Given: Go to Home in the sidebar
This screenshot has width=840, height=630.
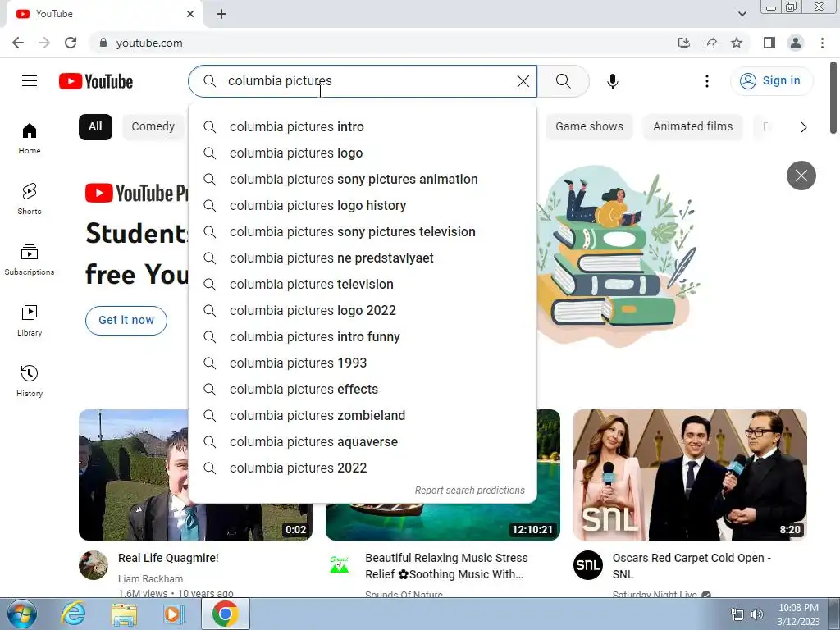Looking at the screenshot, I should [x=30, y=138].
